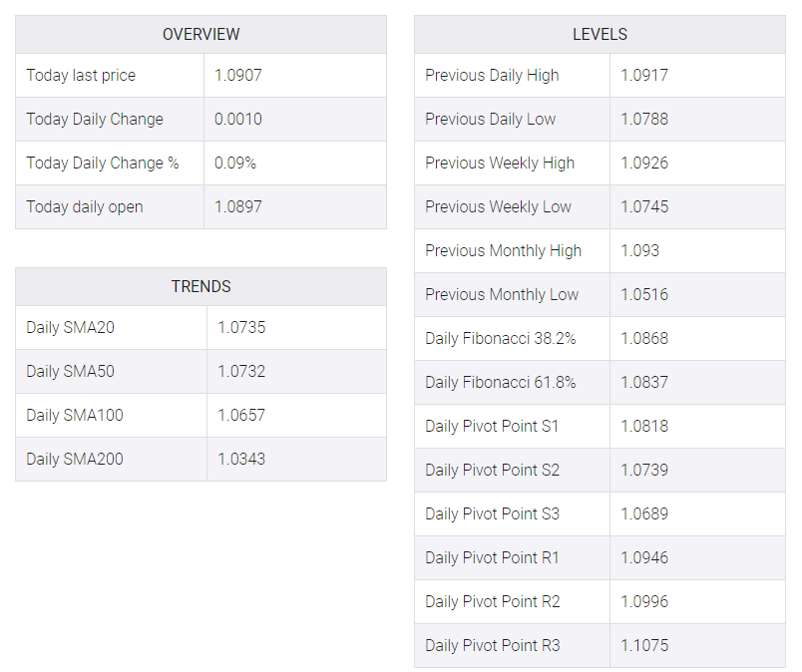Select the Daily Fibonacci 61.8% value 1.0837
The image size is (802, 672).
tap(644, 383)
